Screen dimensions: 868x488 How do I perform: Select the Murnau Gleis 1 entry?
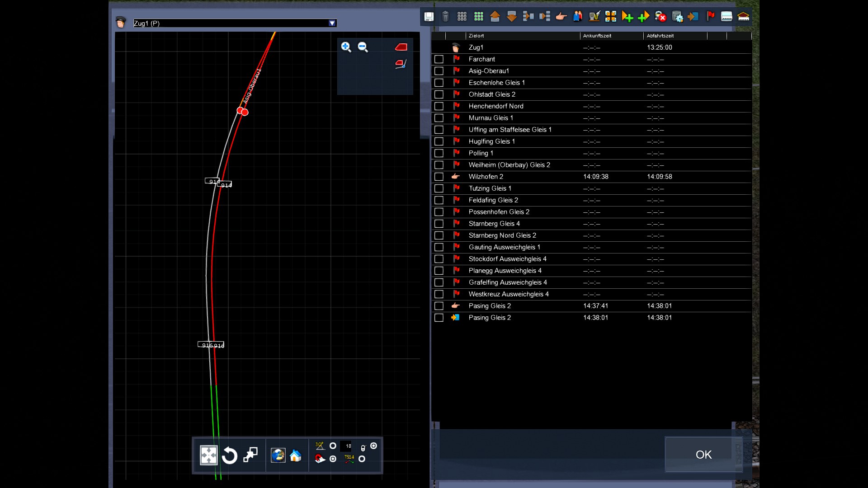(491, 118)
